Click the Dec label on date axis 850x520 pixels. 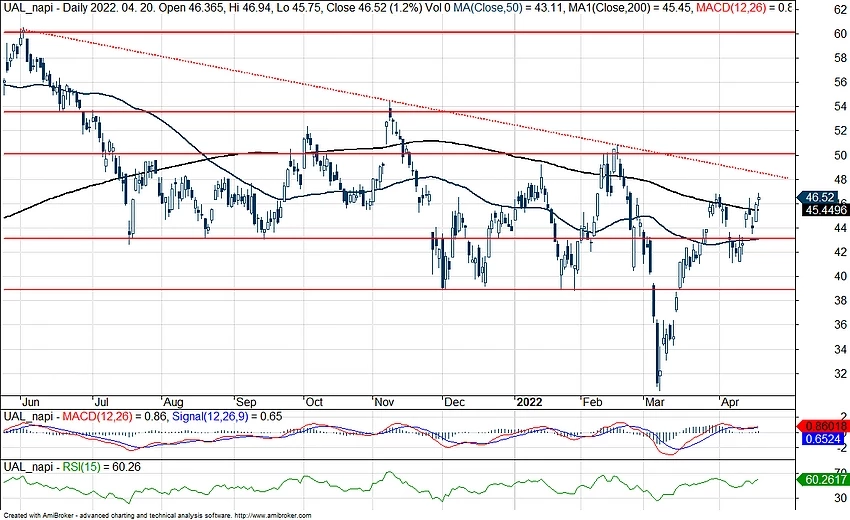click(454, 402)
